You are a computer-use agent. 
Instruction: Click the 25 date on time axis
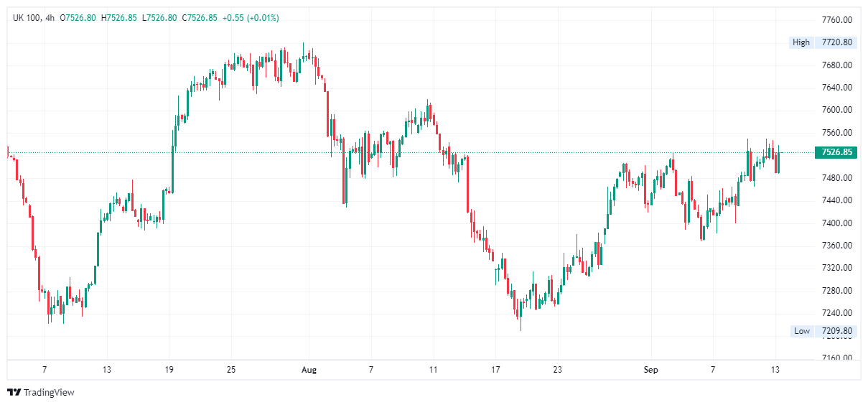point(230,370)
